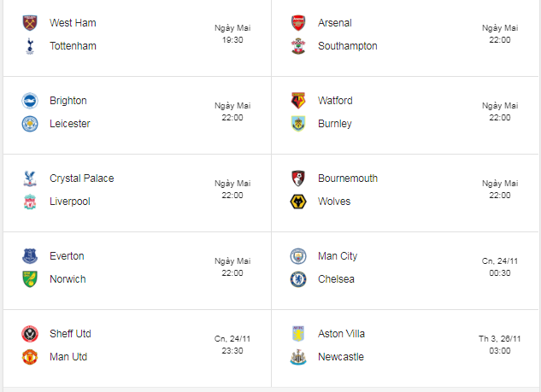Click the Man City club crest
This screenshot has height=392, width=541.
[x=298, y=256]
